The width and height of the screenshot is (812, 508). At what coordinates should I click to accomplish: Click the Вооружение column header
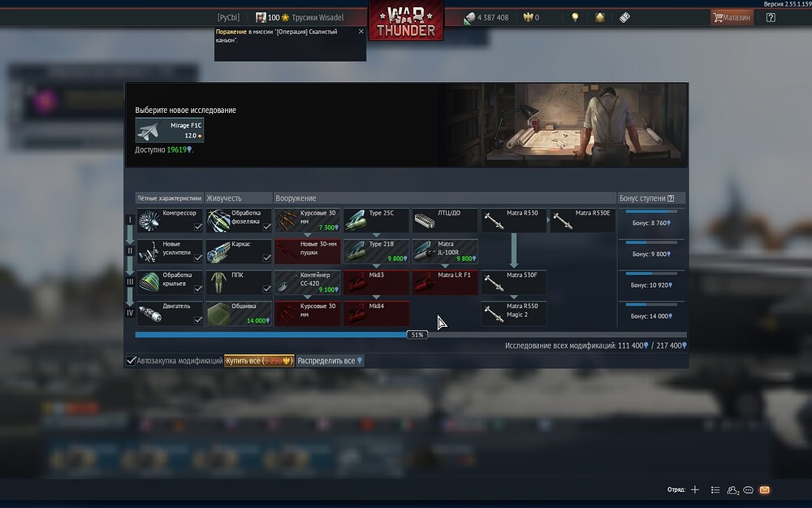(444, 198)
